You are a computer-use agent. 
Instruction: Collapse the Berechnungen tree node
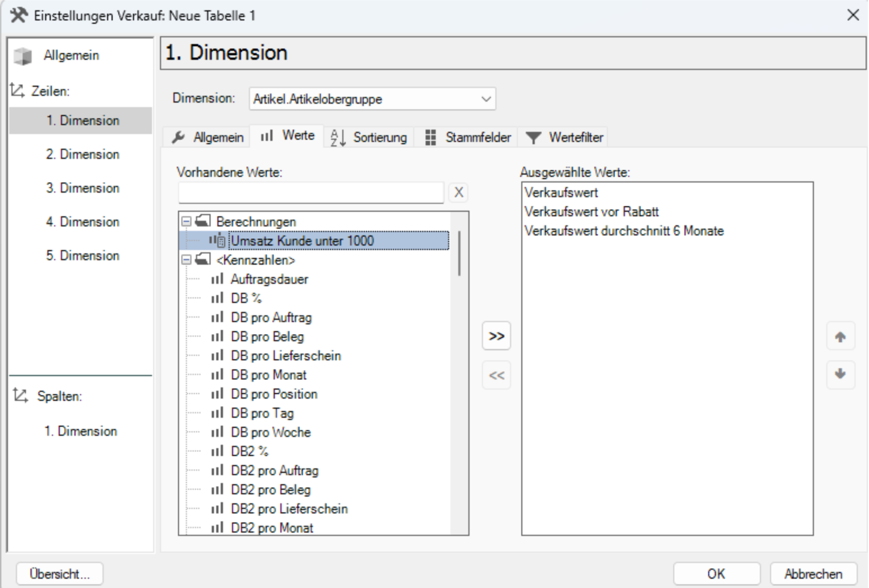point(187,221)
